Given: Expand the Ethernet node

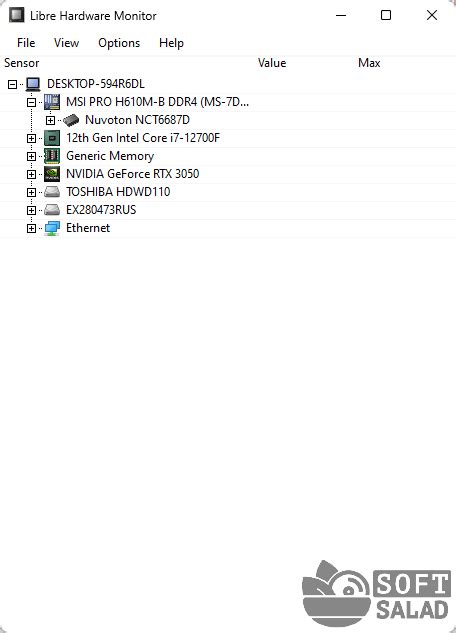Looking at the screenshot, I should [x=31, y=228].
